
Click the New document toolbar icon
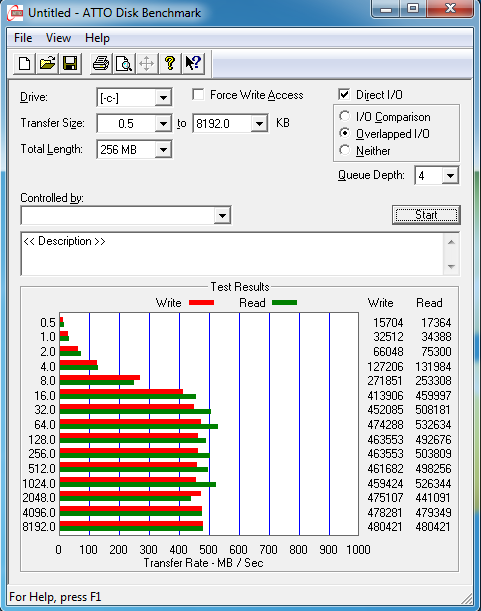(x=24, y=63)
